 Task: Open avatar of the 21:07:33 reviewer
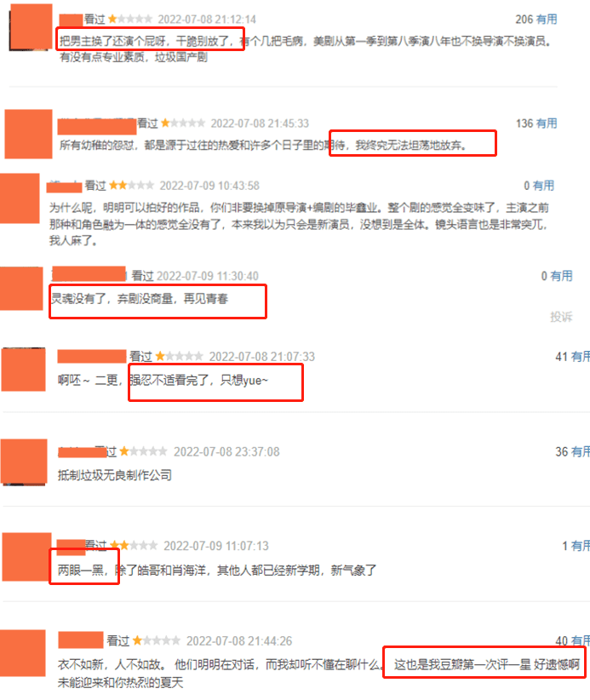[x=24, y=370]
